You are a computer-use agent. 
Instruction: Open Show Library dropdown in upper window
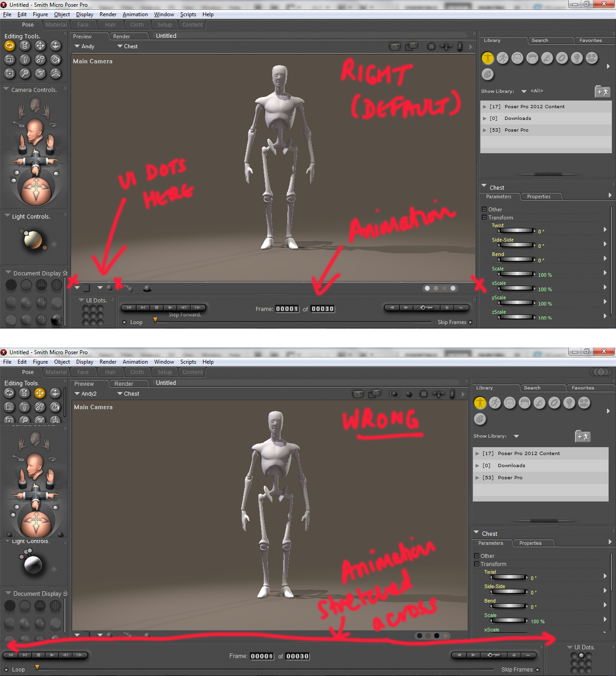click(524, 91)
